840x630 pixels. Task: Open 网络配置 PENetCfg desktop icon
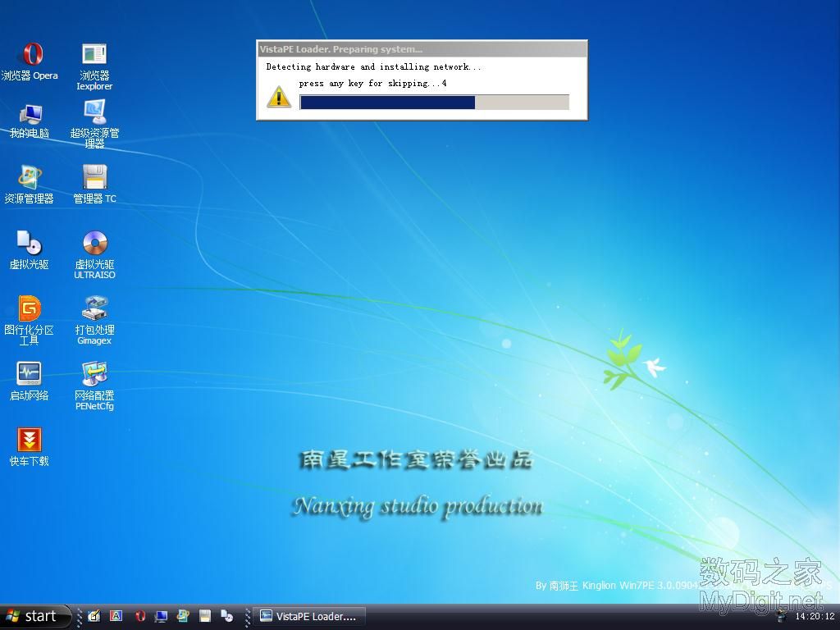coord(94,386)
